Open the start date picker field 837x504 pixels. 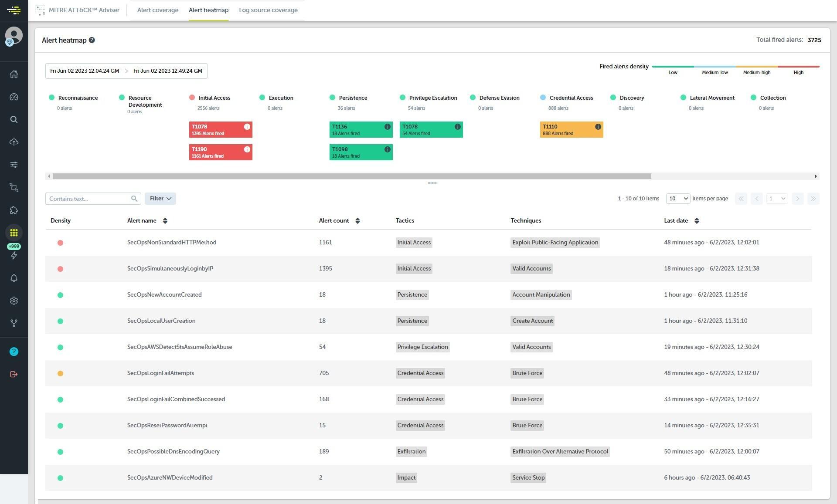point(84,71)
